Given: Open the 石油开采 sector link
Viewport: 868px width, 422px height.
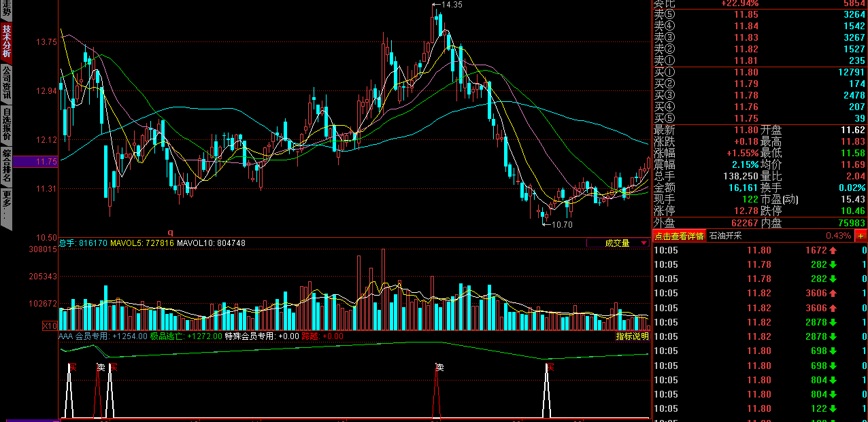Looking at the screenshot, I should coord(725,236).
